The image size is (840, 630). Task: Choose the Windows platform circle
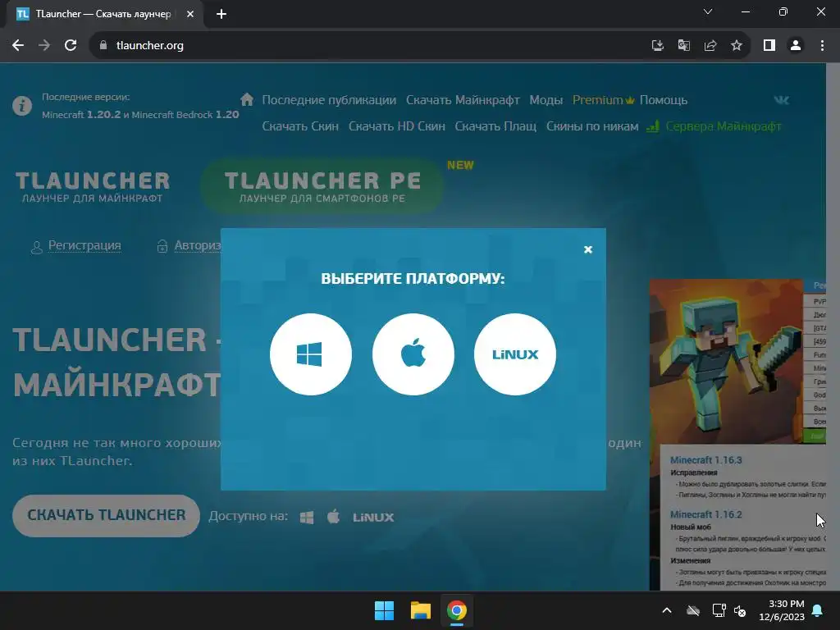point(311,354)
